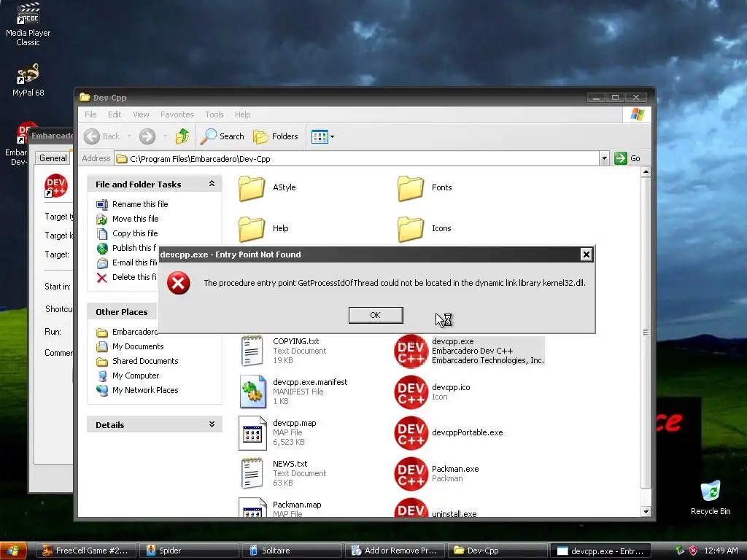747x560 pixels.
Task: Open MyPal 68 desktop shortcut
Action: (x=28, y=80)
